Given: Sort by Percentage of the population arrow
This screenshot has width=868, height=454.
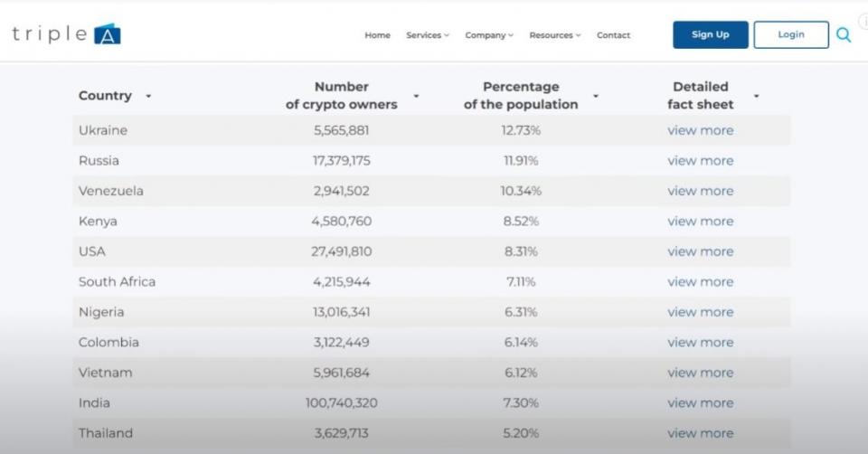Looking at the screenshot, I should tap(596, 96).
